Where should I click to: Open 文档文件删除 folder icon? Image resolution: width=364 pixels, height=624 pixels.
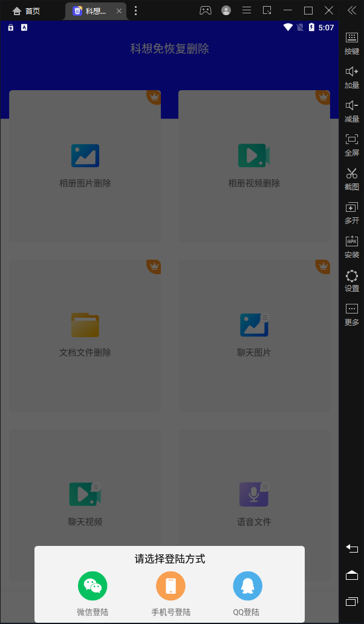point(85,325)
